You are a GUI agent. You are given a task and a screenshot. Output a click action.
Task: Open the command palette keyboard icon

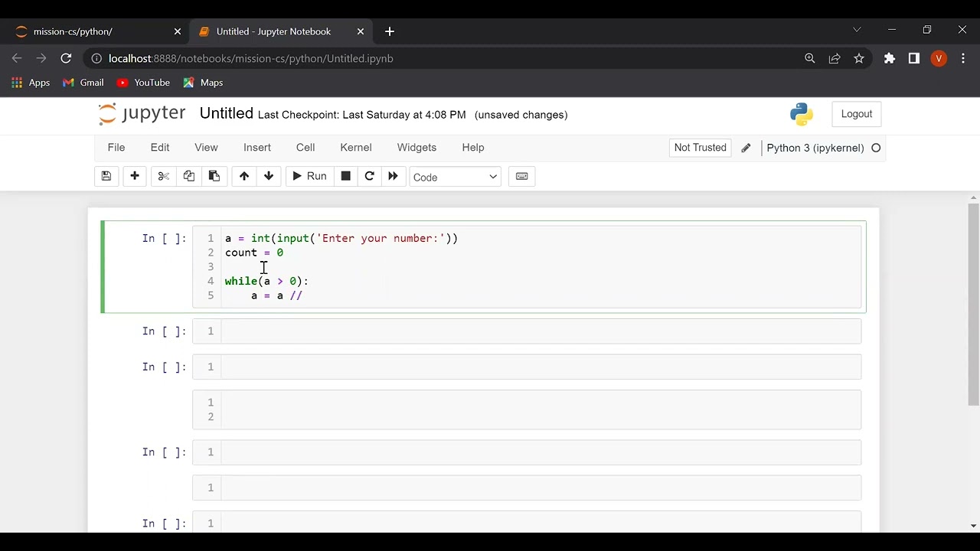[x=522, y=176]
